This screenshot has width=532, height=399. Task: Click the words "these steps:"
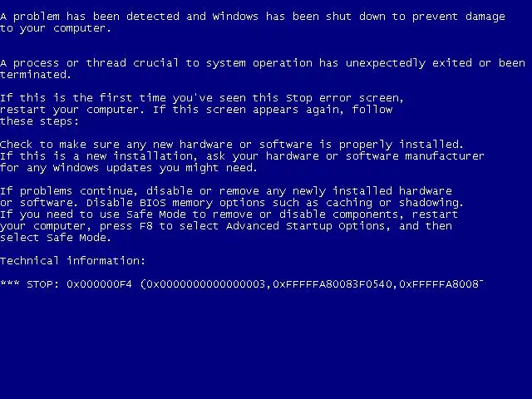[x=39, y=121]
